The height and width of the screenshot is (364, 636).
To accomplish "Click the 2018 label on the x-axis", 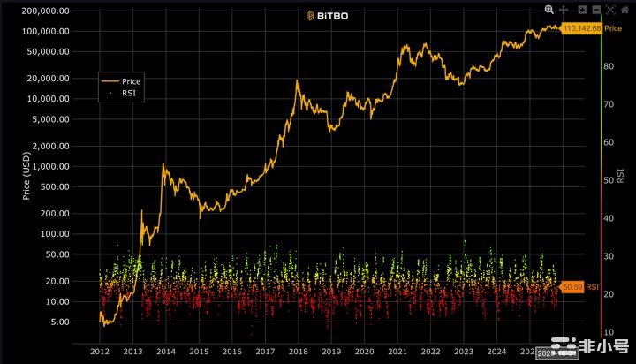I will [x=297, y=351].
